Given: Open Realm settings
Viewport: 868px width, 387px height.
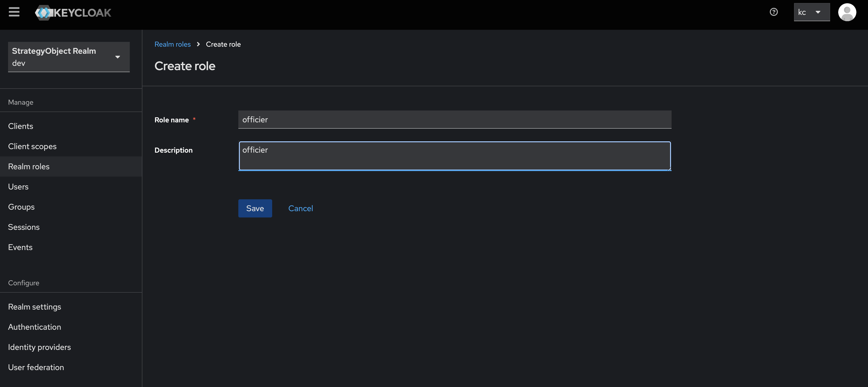Looking at the screenshot, I should coord(34,307).
